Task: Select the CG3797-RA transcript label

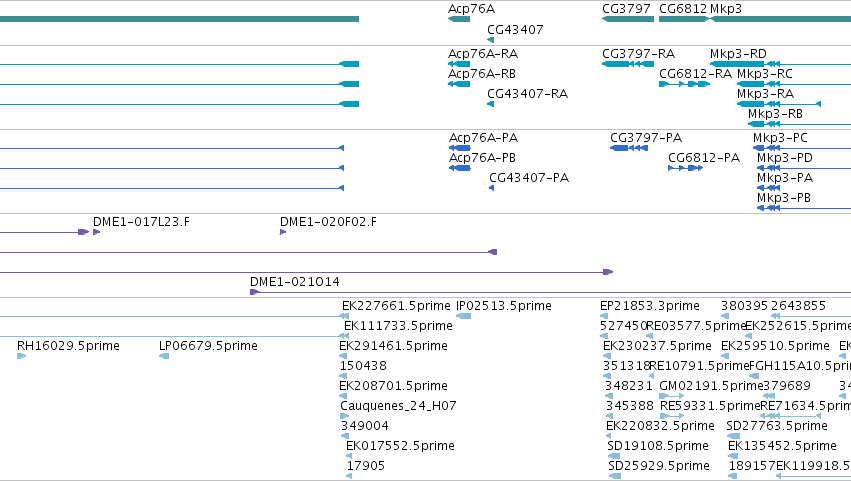Action: point(638,54)
